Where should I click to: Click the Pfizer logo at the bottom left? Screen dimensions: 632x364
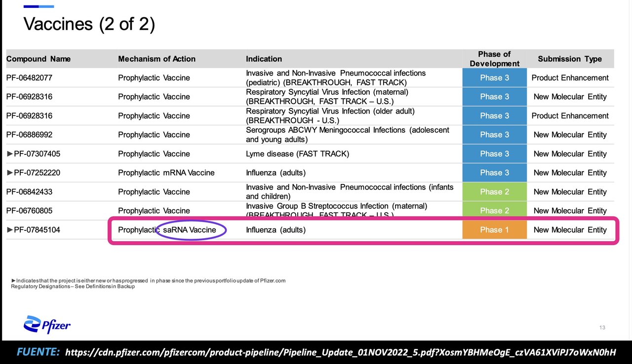[x=47, y=325]
